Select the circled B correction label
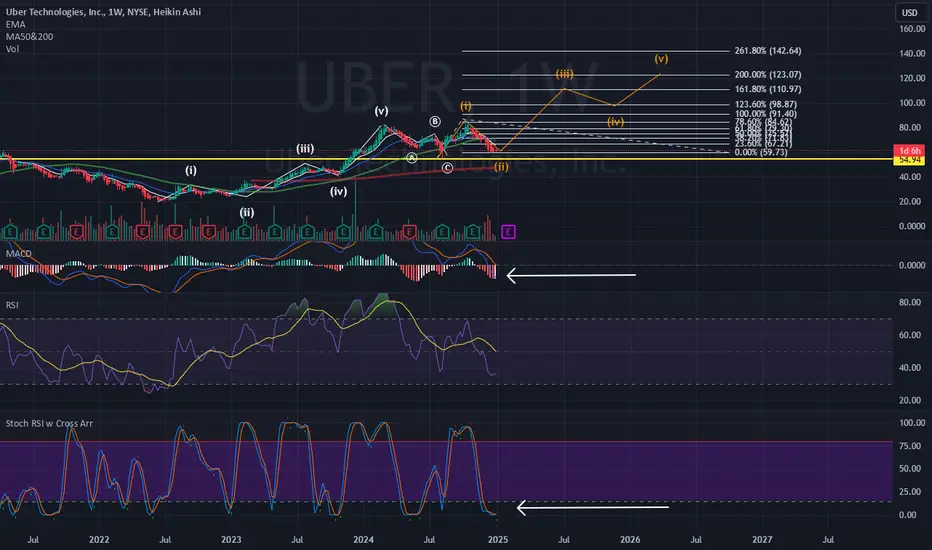 (435, 121)
